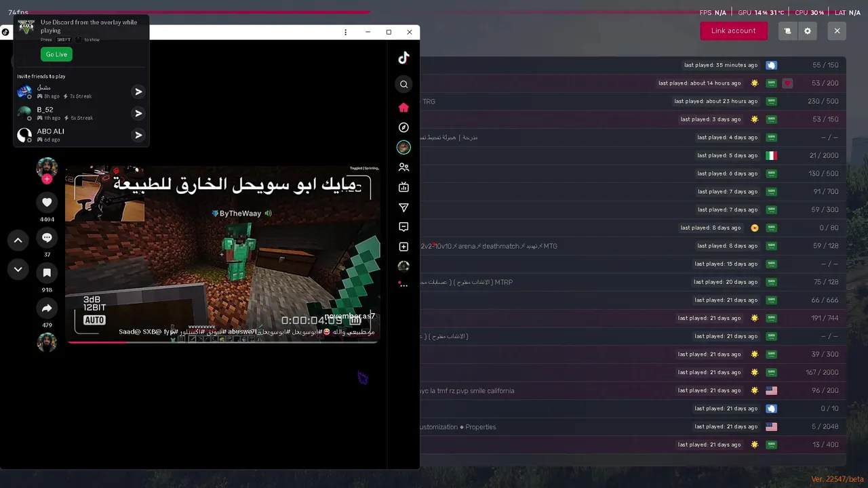Select server with 5 / 2048 players
868x488 pixels.
click(x=632, y=427)
